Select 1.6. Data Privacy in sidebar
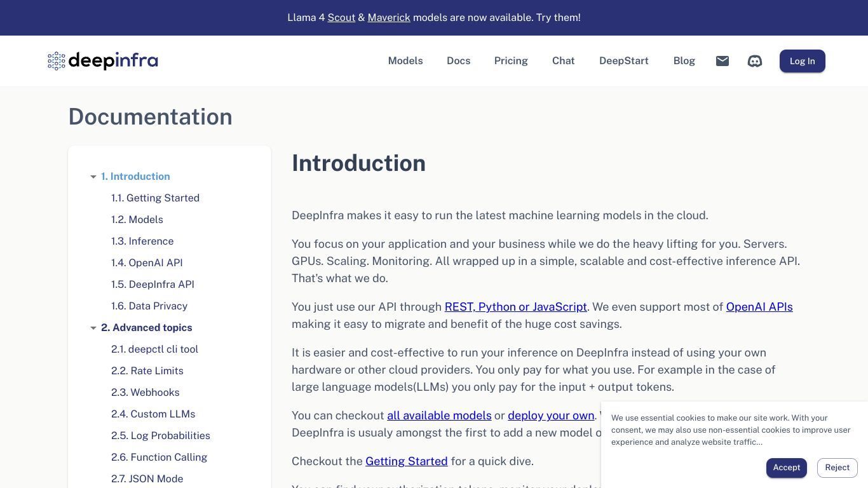 [x=149, y=306]
